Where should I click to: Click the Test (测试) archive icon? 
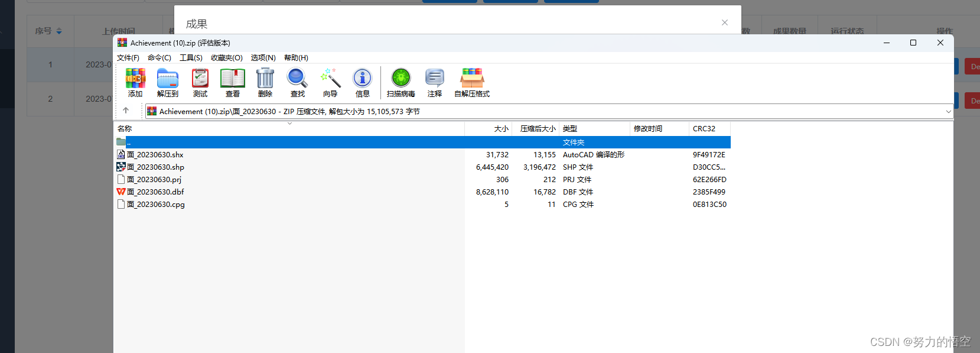pyautogui.click(x=200, y=78)
